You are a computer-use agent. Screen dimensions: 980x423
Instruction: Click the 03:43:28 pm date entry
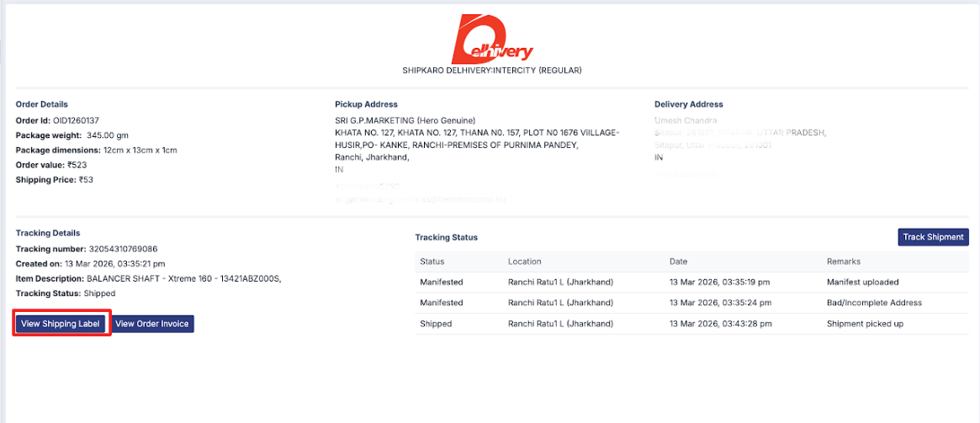pos(721,324)
